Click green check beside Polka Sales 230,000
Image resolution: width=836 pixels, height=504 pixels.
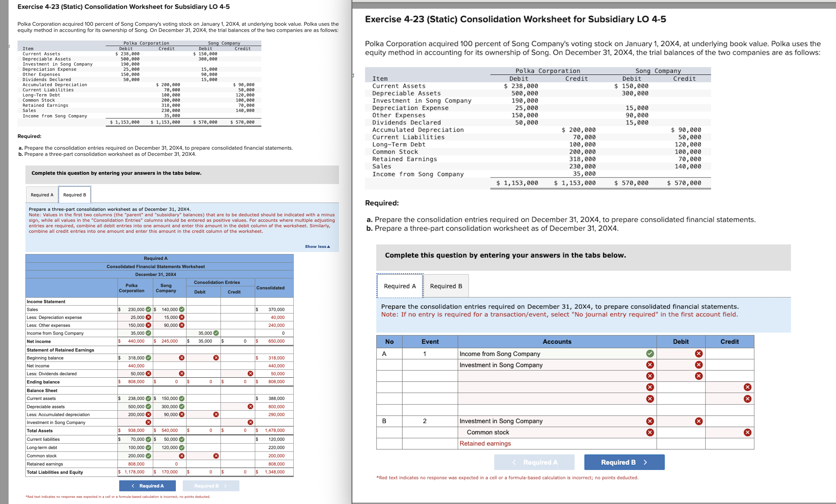(148, 309)
